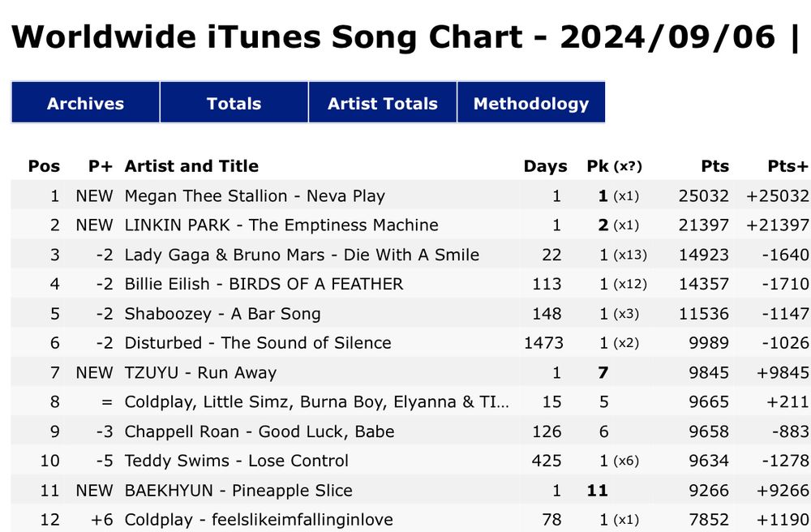
Task: Click the Artist and Title header
Action: [191, 166]
